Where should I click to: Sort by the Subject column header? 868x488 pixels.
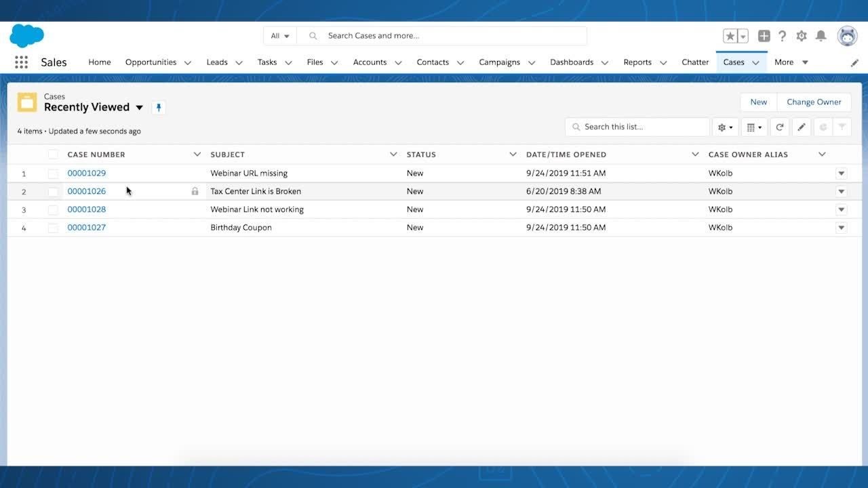click(x=227, y=155)
